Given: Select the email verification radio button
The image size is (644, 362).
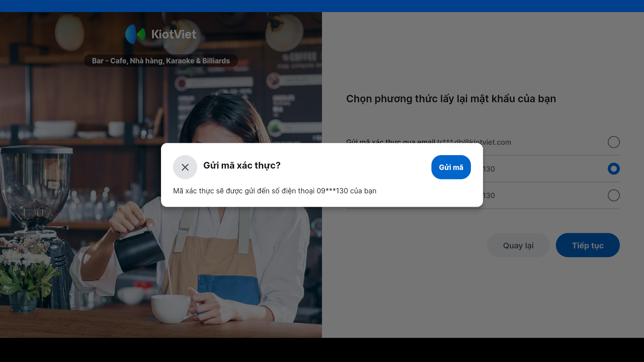Looking at the screenshot, I should click(613, 142).
